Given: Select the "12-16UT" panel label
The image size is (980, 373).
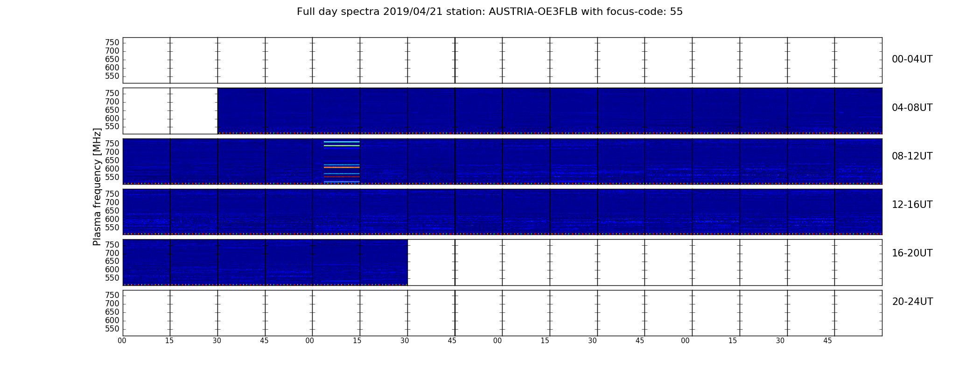Looking at the screenshot, I should point(912,205).
